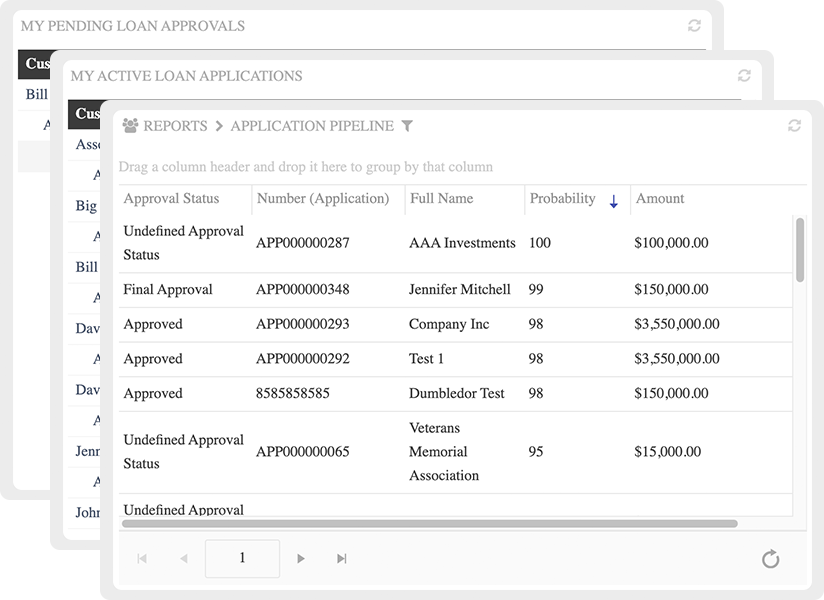Toggle the Probability sort arrow

(x=613, y=201)
